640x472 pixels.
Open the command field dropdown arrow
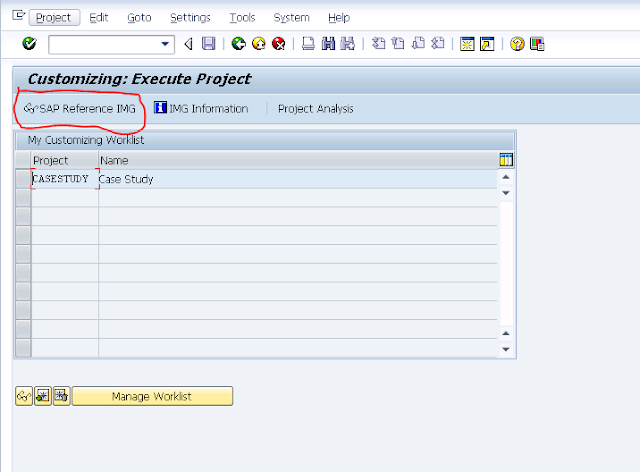[x=165, y=44]
